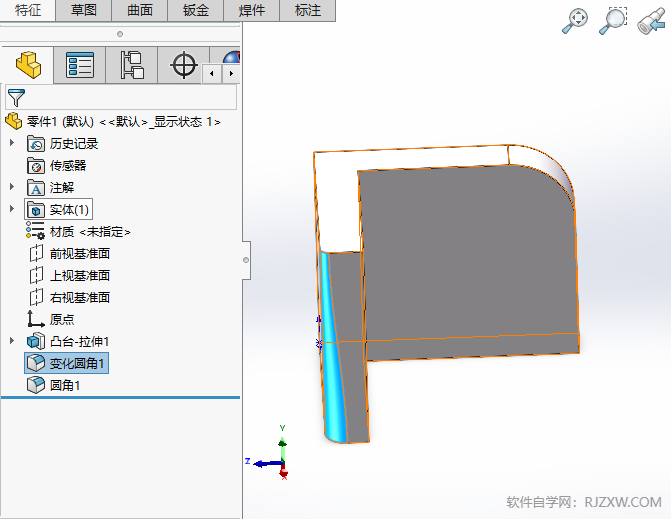Screen dimensions: 671x519
Task: Open the 标注 tab
Action: 308,10
